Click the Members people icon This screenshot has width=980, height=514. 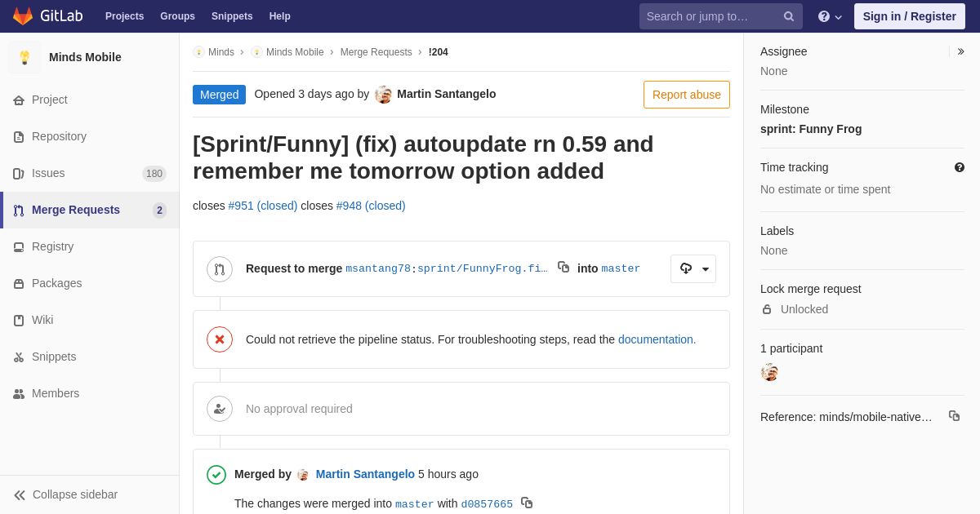tap(19, 394)
